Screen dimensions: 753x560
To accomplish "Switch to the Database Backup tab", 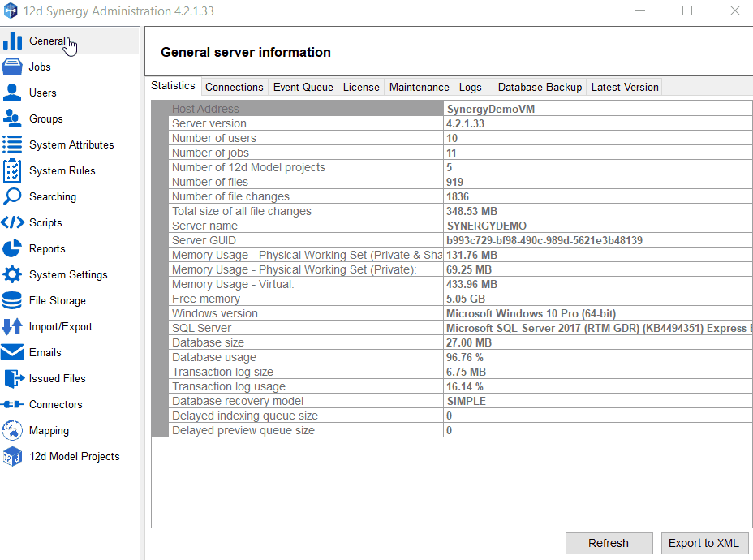I will (540, 87).
